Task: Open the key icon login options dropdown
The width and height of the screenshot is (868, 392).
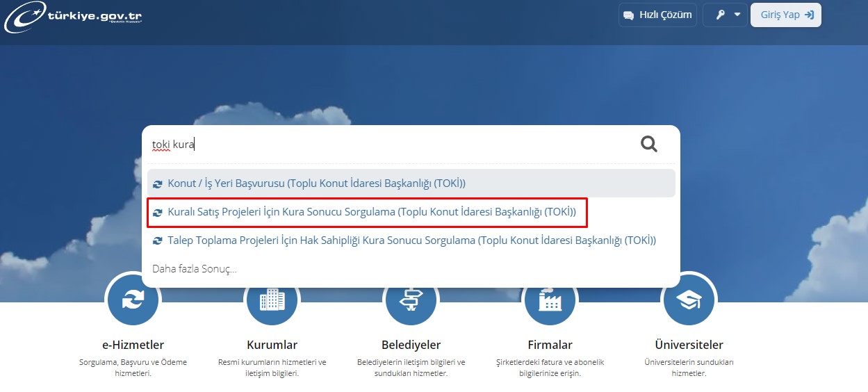Action: pos(725,15)
